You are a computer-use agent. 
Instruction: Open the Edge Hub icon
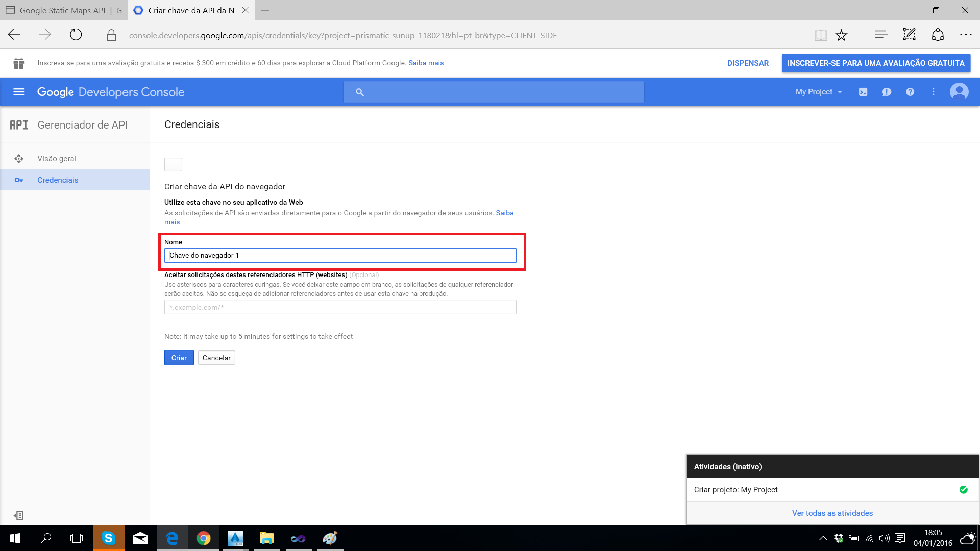(881, 35)
